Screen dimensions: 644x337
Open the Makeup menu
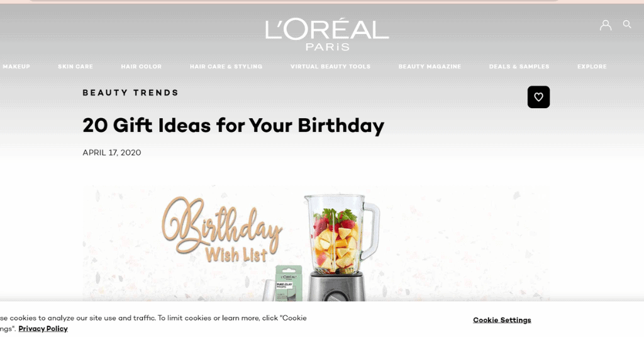click(16, 67)
